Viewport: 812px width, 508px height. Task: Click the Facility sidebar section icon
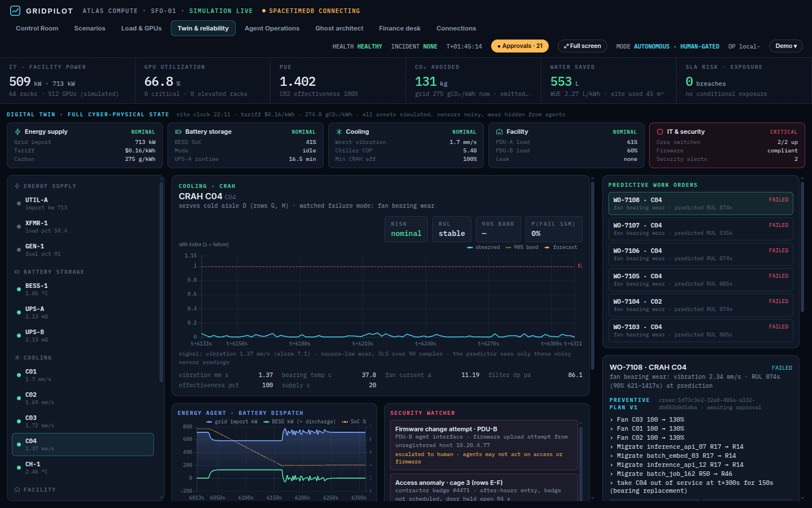(x=17, y=489)
